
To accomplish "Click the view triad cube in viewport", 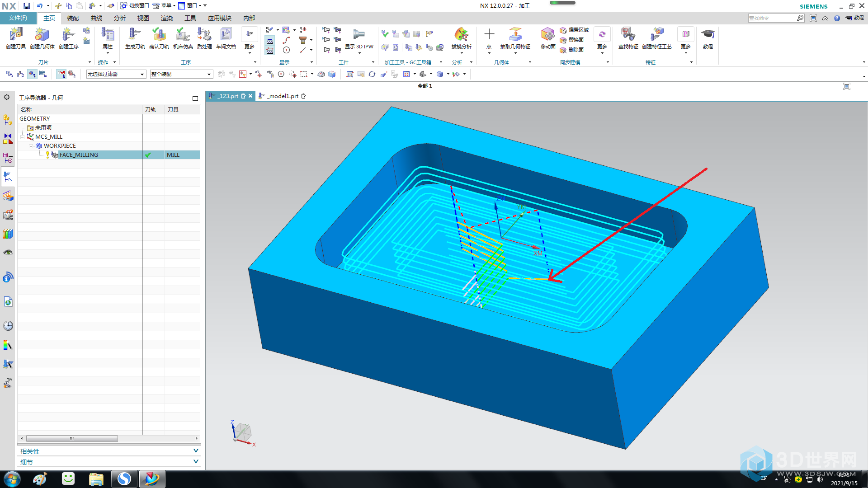I will pos(243,432).
